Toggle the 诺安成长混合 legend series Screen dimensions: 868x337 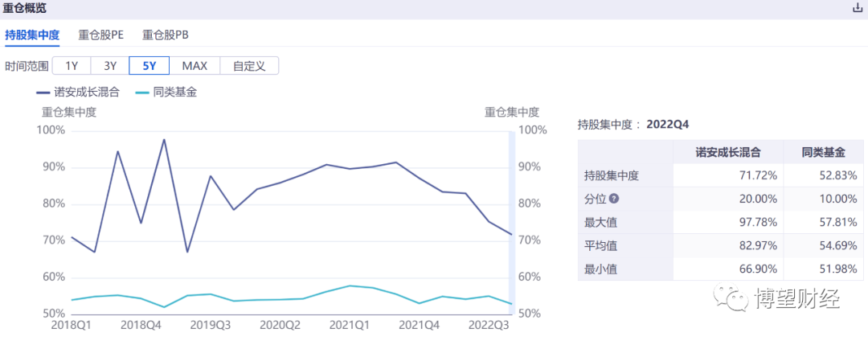tap(78, 92)
